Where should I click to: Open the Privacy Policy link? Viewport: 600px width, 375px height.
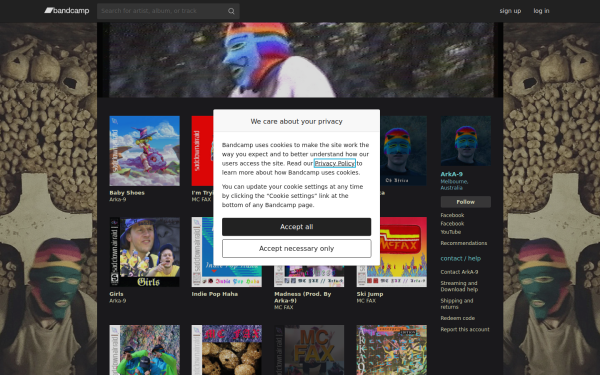(x=334, y=163)
